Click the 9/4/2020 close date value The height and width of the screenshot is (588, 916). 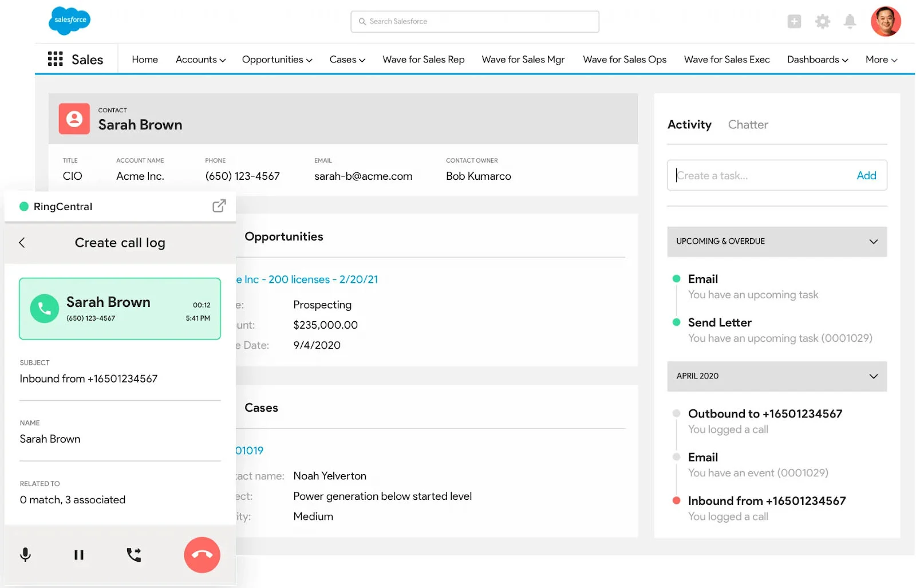pyautogui.click(x=317, y=345)
